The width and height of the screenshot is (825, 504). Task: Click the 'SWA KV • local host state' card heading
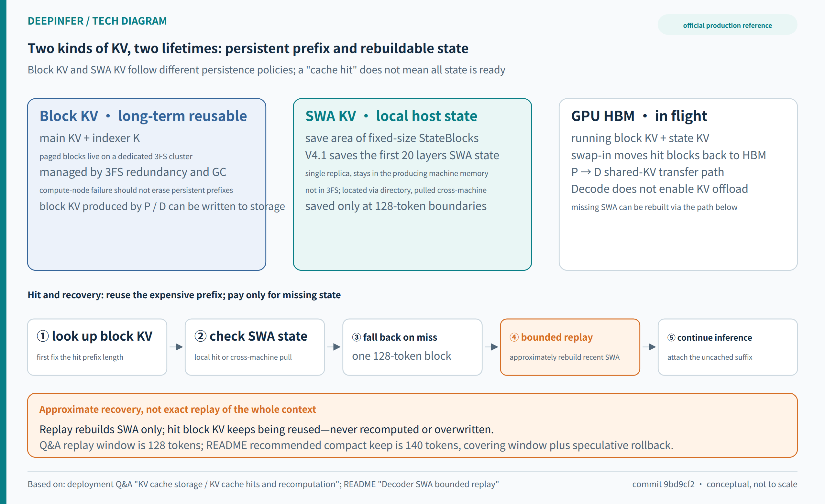point(391,116)
